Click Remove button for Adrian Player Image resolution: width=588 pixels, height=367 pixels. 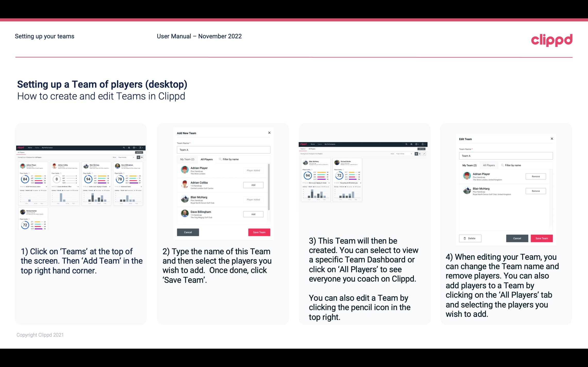point(536,176)
